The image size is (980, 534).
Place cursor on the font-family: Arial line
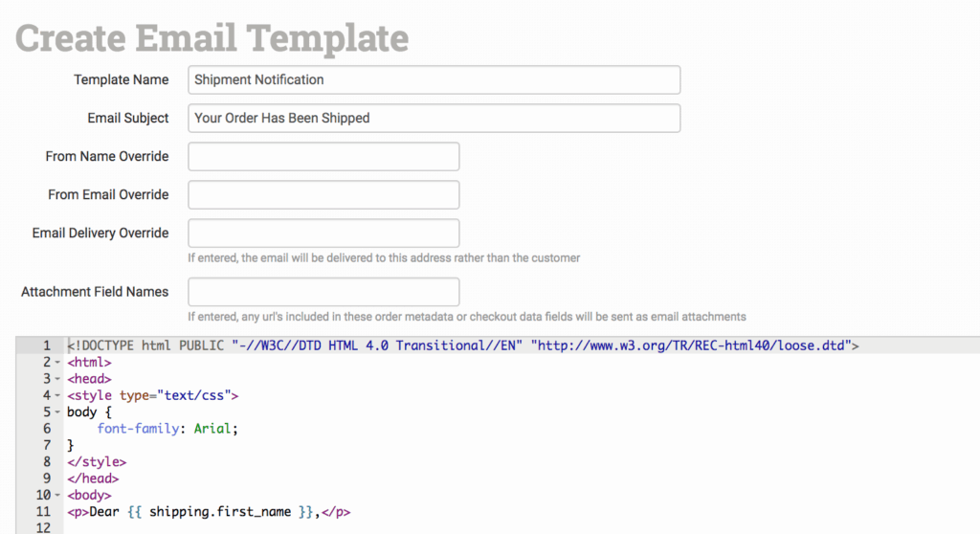167,429
